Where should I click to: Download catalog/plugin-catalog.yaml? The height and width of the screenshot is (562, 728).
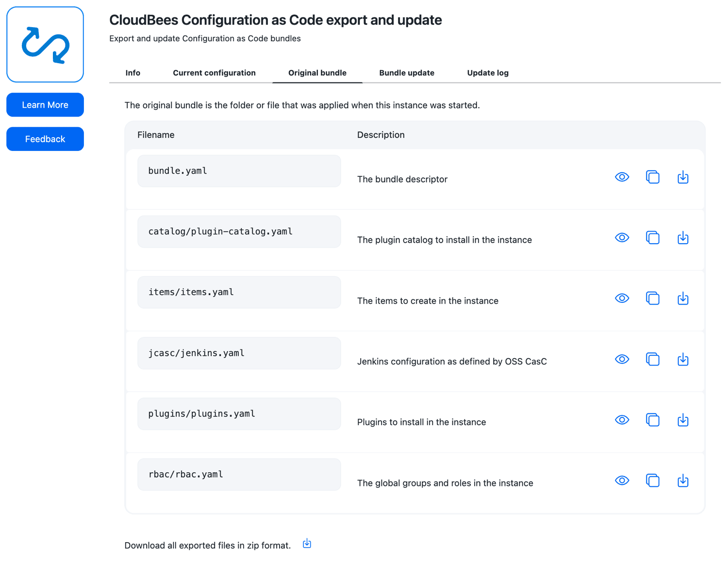click(x=683, y=238)
